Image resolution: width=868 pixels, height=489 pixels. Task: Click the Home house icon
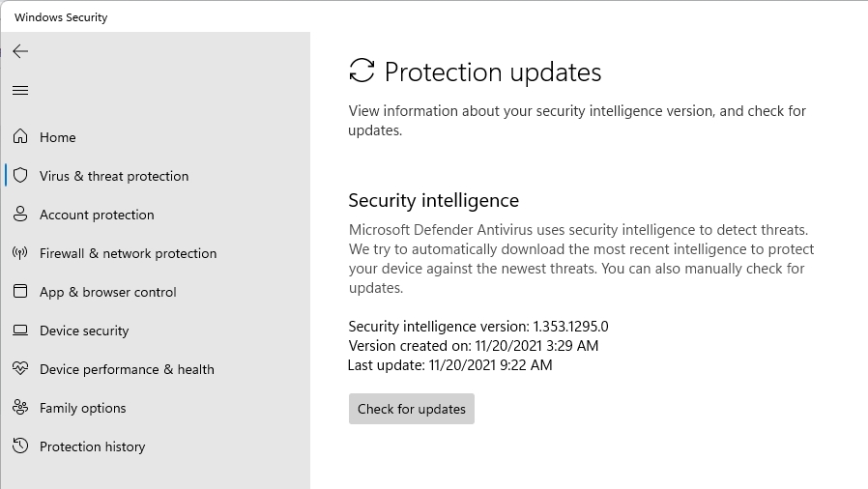click(x=20, y=137)
